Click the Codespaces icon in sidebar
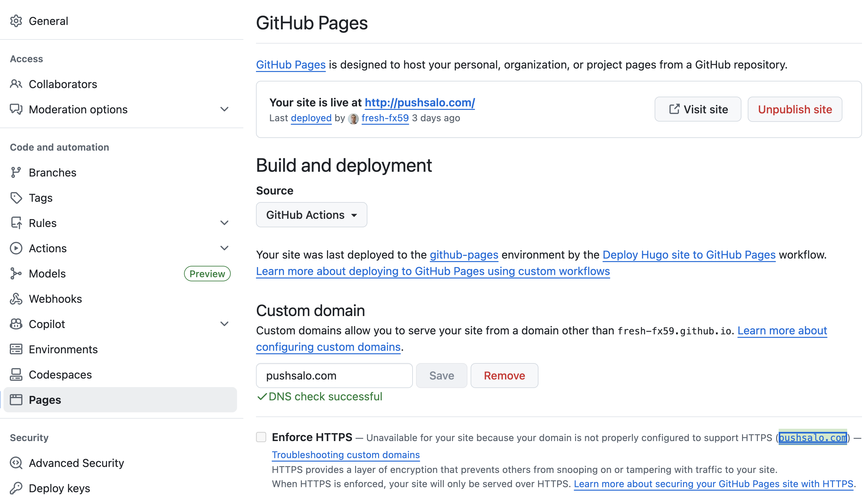868x502 pixels. [16, 374]
